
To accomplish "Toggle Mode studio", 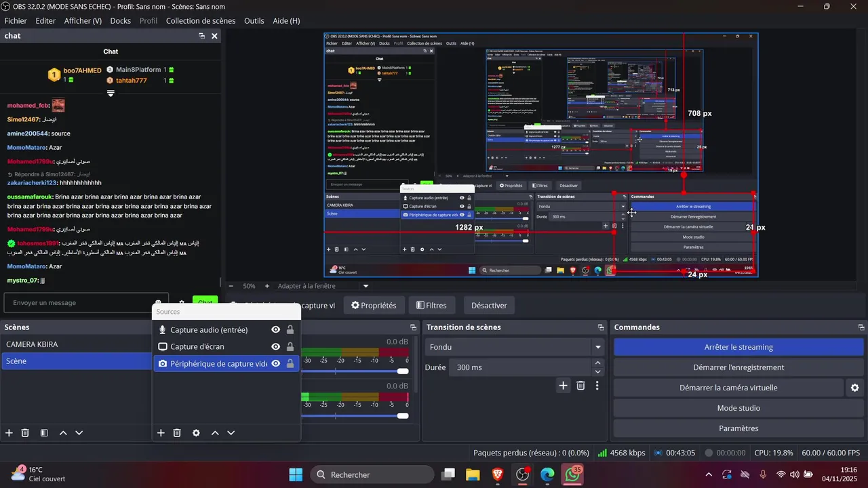I will point(738,408).
